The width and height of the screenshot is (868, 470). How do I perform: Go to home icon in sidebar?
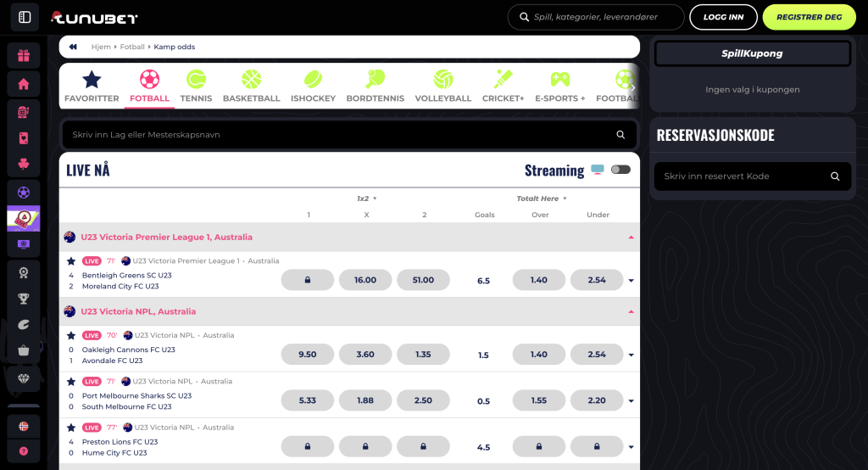click(x=23, y=84)
